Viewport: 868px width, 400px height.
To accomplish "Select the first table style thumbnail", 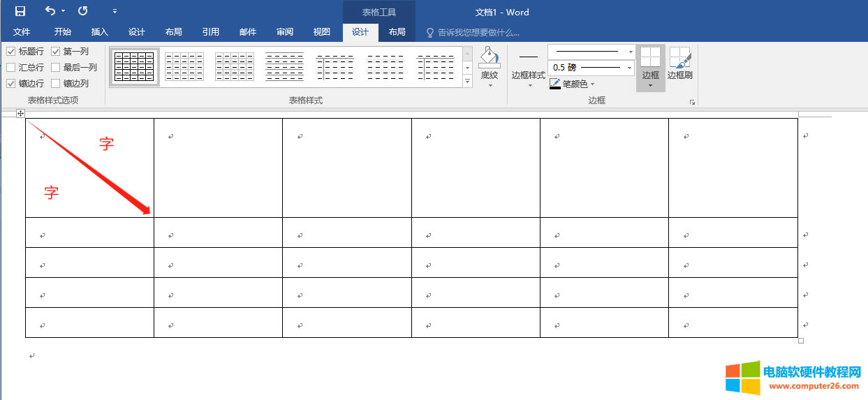I will [134, 66].
